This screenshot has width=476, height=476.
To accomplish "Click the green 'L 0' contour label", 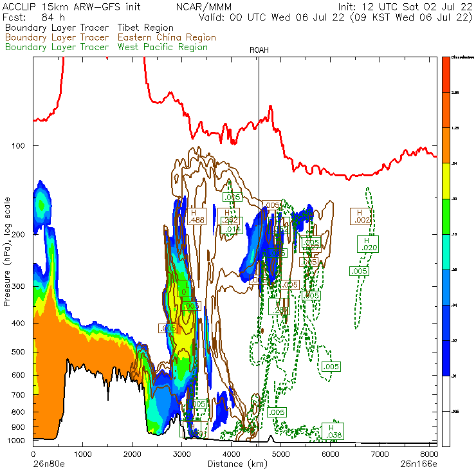I will pyautogui.click(x=185, y=289).
